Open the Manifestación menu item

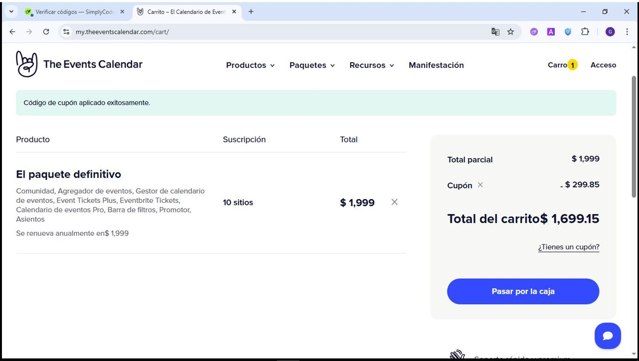click(x=436, y=65)
